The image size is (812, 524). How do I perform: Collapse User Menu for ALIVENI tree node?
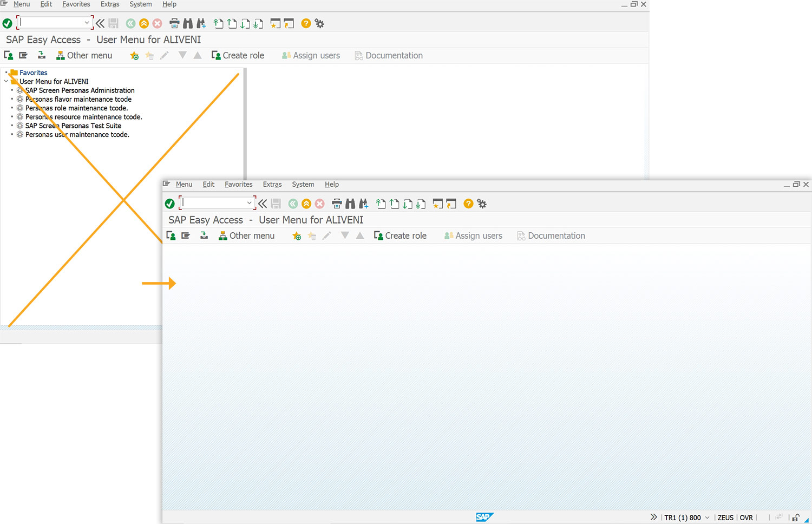pos(6,81)
